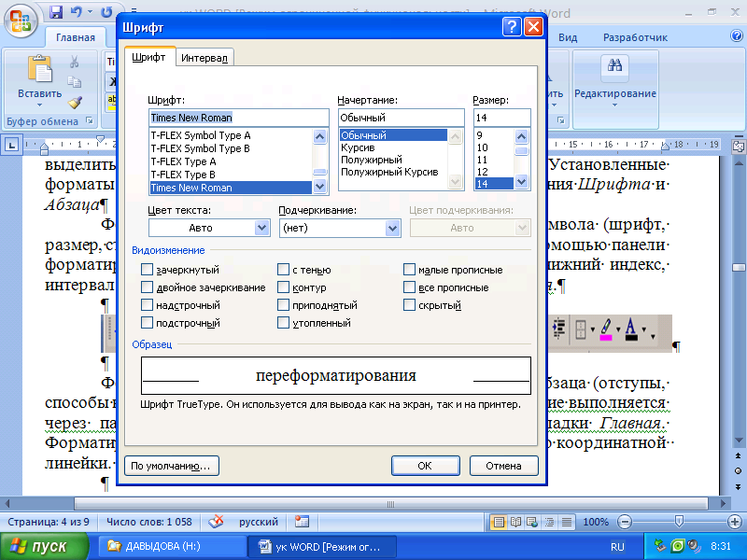Zoom out with minus button
This screenshot has width=747, height=560.
click(625, 522)
